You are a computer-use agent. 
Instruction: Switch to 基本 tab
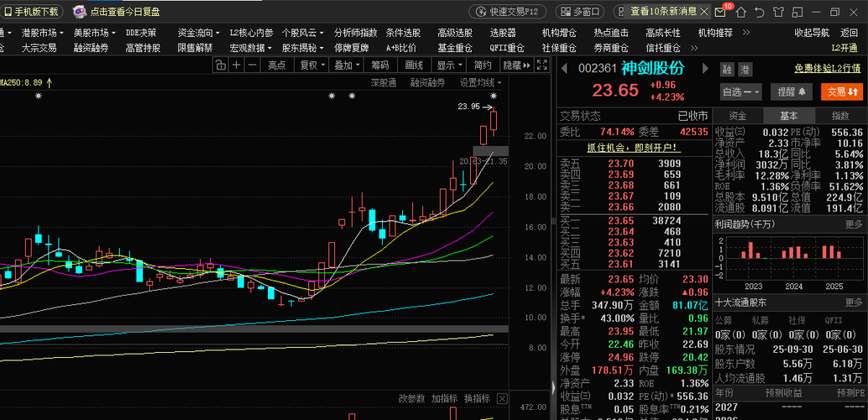tap(789, 116)
